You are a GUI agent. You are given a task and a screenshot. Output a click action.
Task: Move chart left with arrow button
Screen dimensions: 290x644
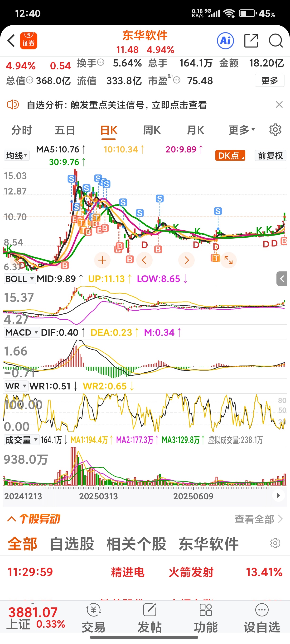tap(144, 260)
